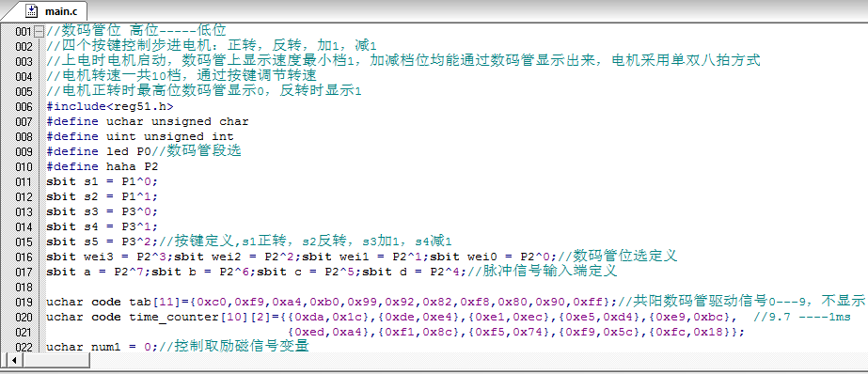Click "sbit s5 = P3^2;" statement

click(x=103, y=242)
